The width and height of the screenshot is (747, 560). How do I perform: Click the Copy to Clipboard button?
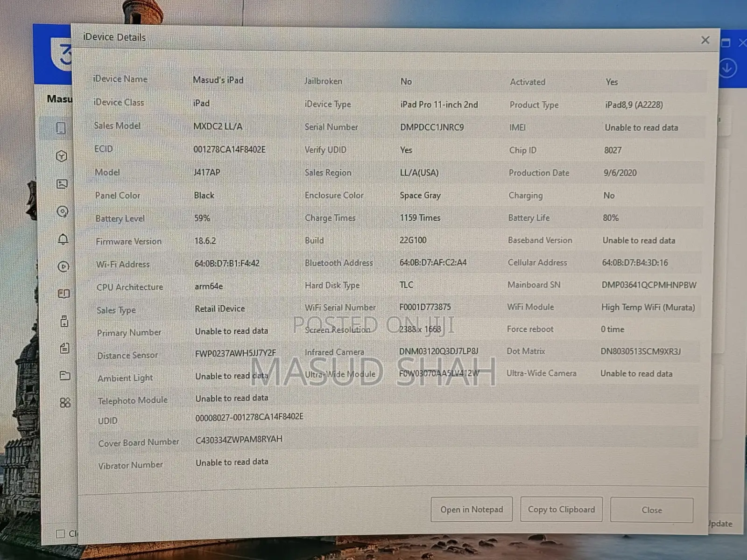[x=561, y=510]
